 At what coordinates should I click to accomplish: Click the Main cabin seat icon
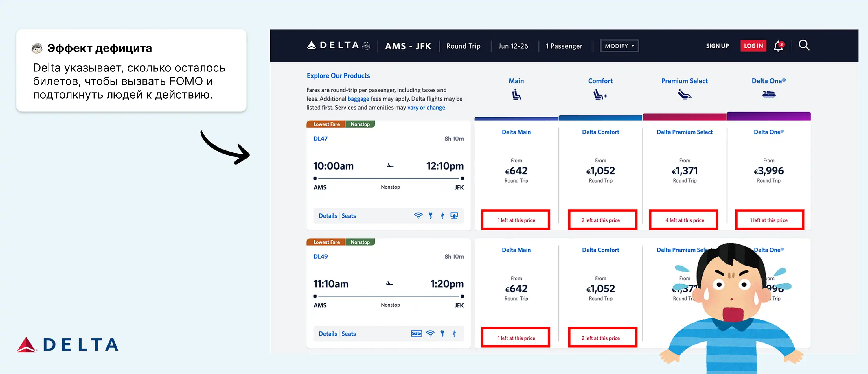516,94
